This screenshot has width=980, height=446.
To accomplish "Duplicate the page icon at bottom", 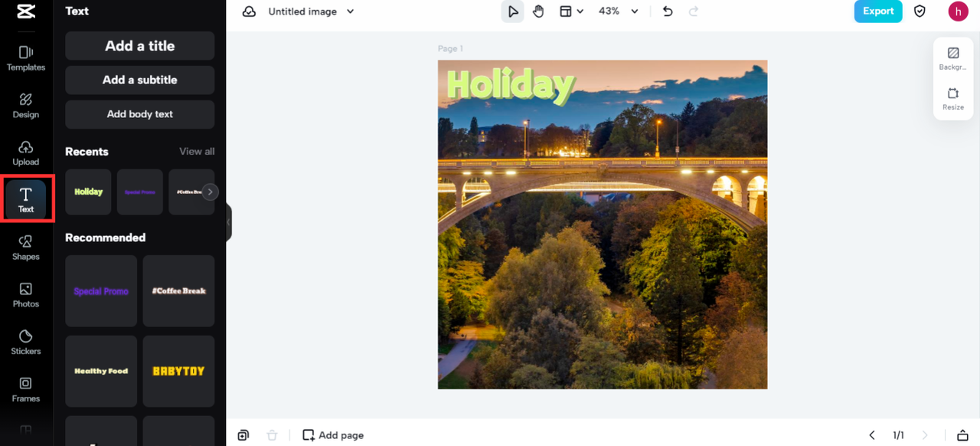I will 243,435.
